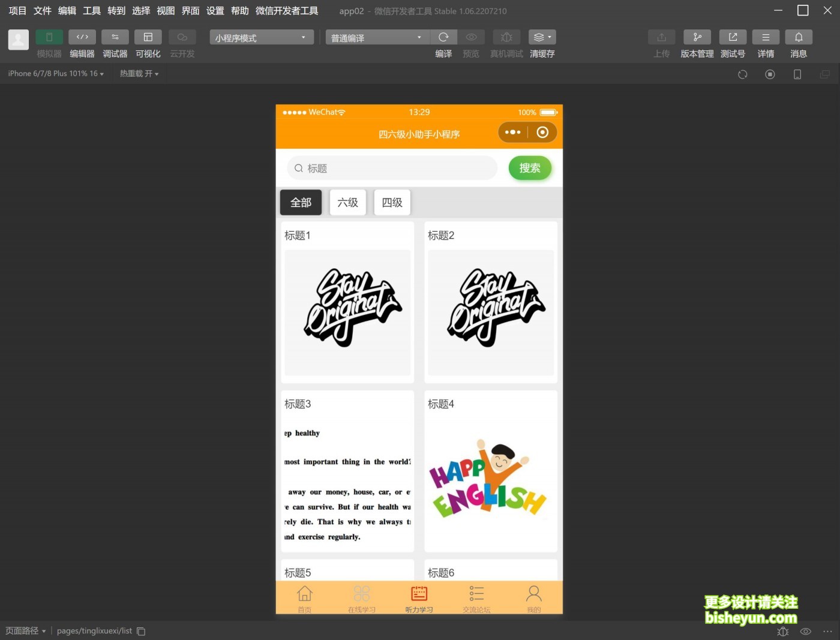Go to the 在线学习 tab
The image size is (840, 640).
362,598
